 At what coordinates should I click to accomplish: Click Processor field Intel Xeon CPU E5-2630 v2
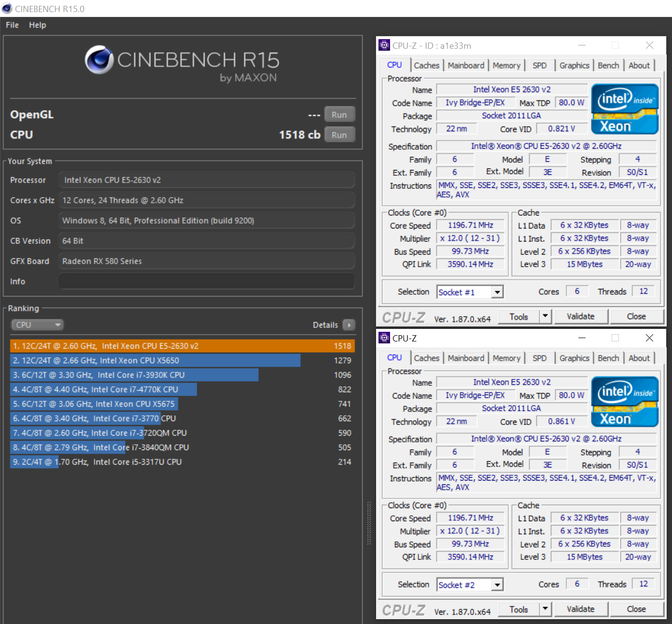[207, 180]
